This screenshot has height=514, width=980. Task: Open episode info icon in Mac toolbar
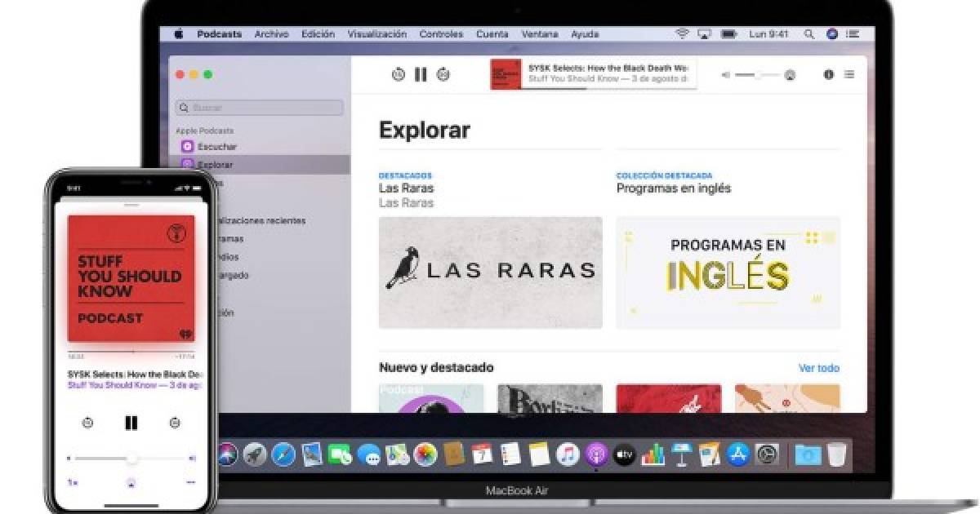[x=829, y=74]
